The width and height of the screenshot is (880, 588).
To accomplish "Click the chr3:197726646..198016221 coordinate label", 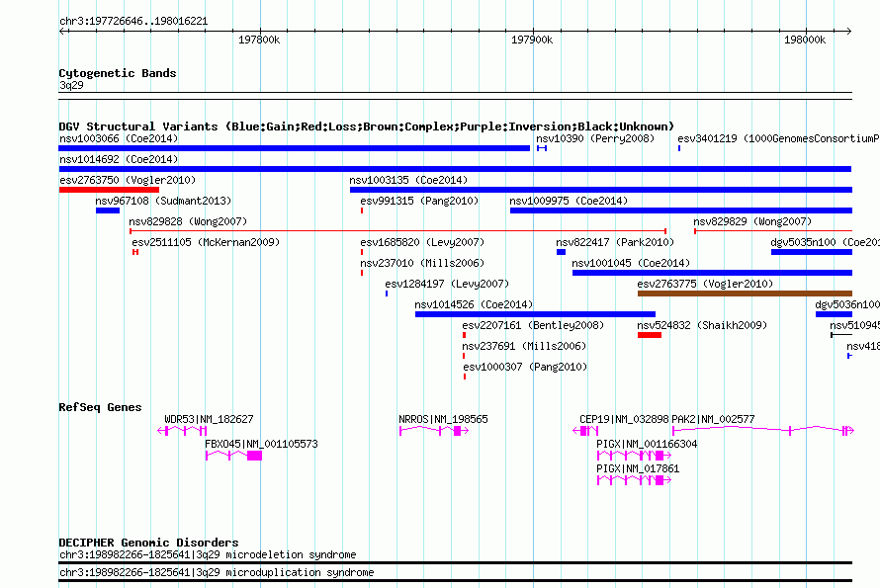I will tap(133, 21).
